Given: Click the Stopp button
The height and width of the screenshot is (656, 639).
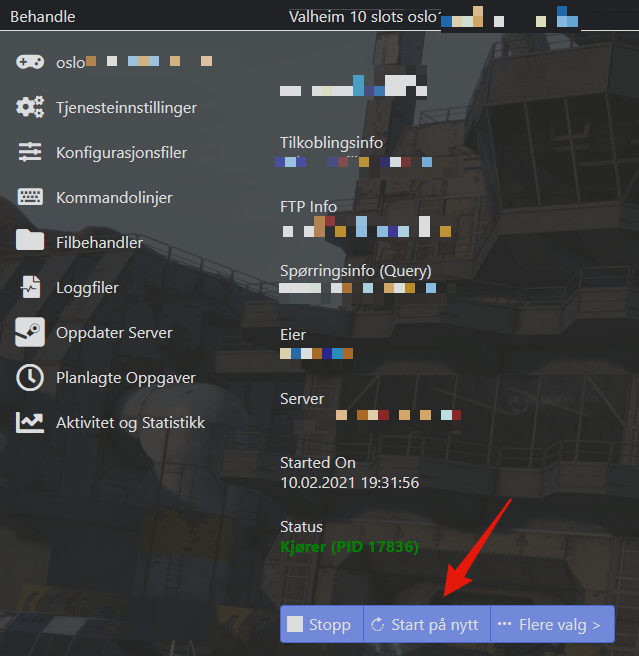Looking at the screenshot, I should click(321, 624).
